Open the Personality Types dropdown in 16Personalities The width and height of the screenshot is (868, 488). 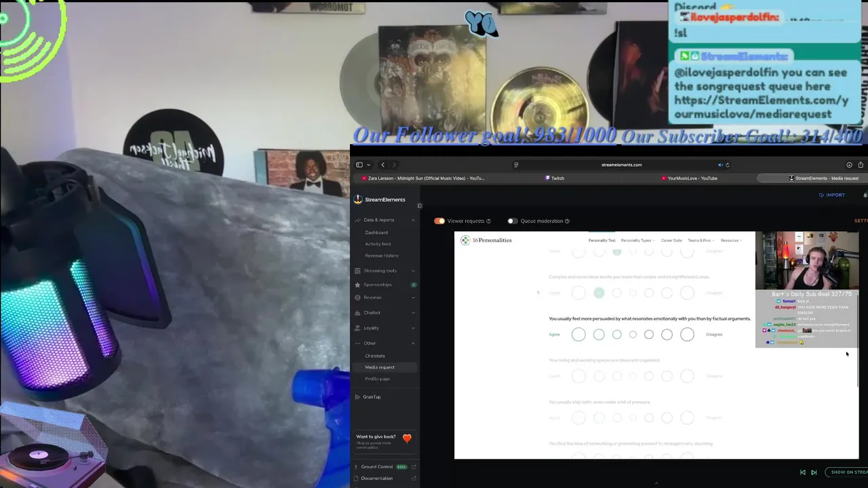coord(638,241)
